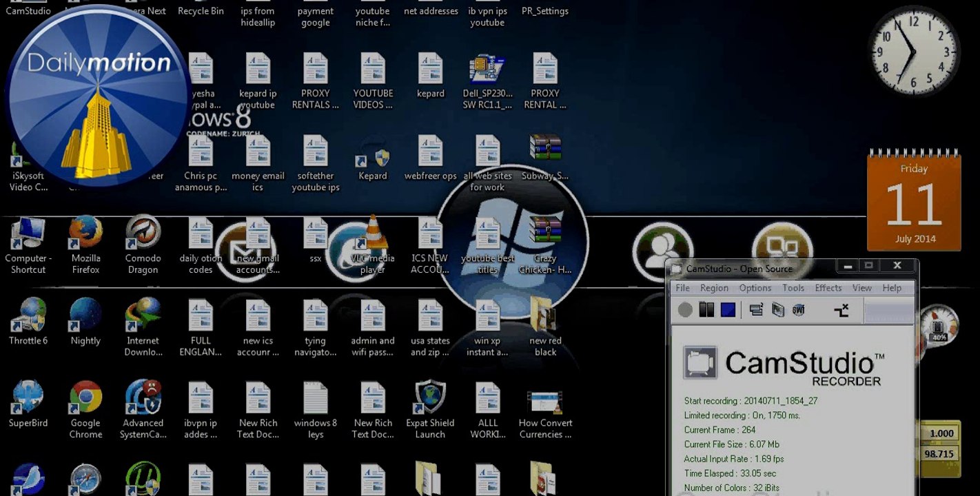The image size is (980, 496).
Task: Select the 'new red black' folder icon
Action: 545,328
